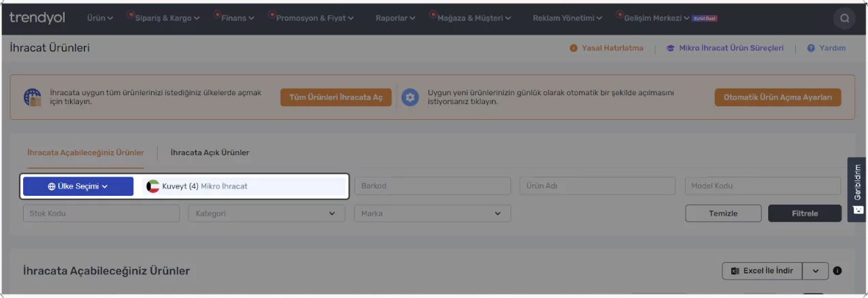Viewport: 868px width, 298px height.
Task: Click the Barkod input field
Action: (432, 186)
